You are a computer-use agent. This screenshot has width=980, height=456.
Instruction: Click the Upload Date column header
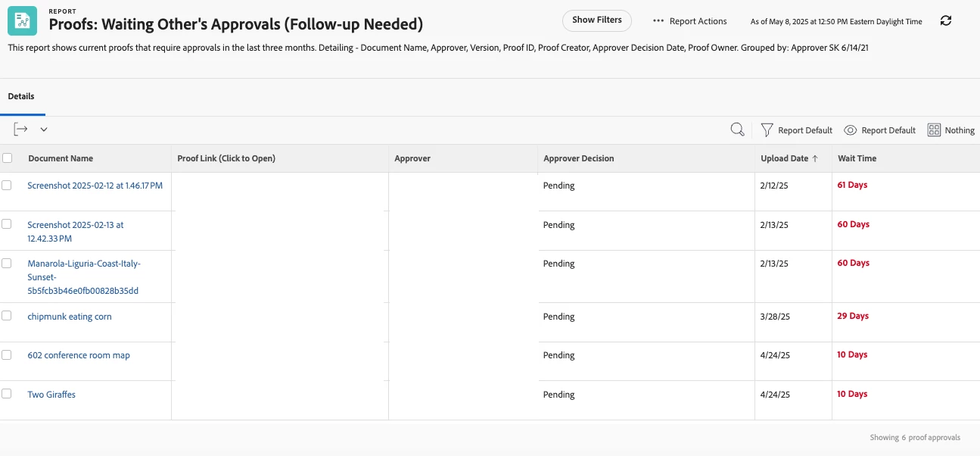pos(785,158)
